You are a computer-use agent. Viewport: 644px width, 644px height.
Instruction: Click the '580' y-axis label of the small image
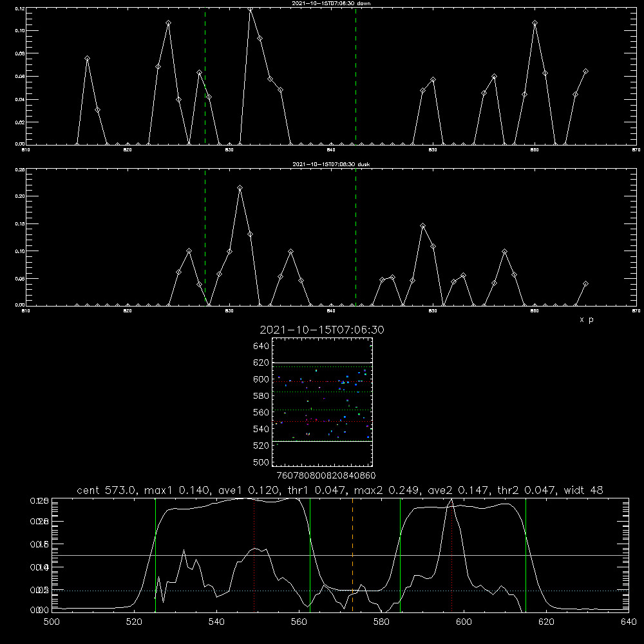coord(261,396)
